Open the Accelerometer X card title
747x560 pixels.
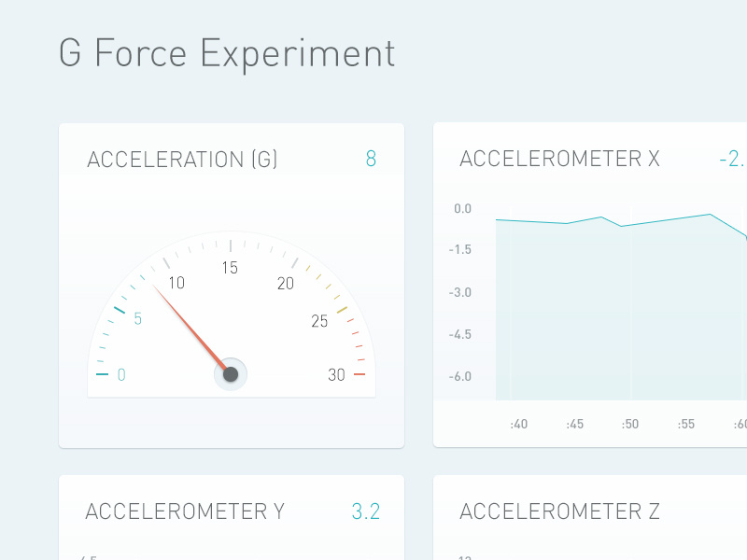coord(559,159)
